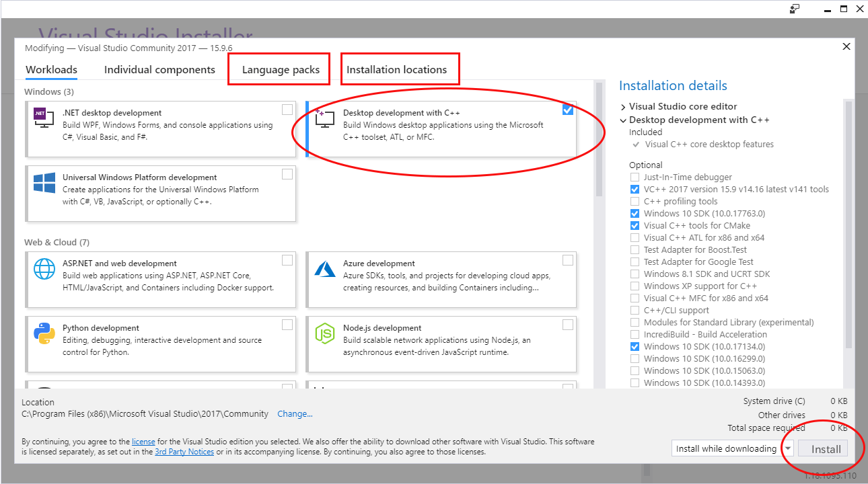This screenshot has height=484, width=868.
Task: Click the feedback icon in title bar
Action: (x=795, y=9)
